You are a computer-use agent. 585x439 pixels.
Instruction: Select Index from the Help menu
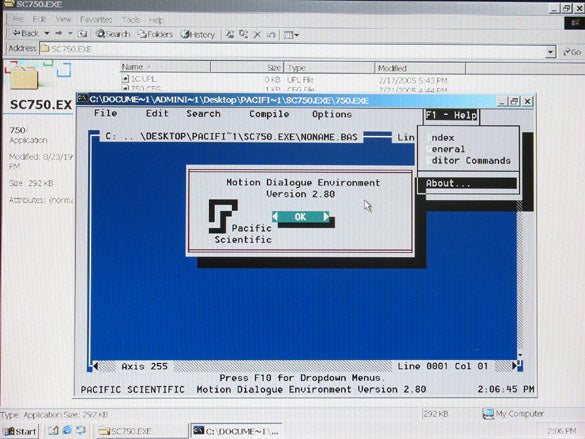click(440, 138)
